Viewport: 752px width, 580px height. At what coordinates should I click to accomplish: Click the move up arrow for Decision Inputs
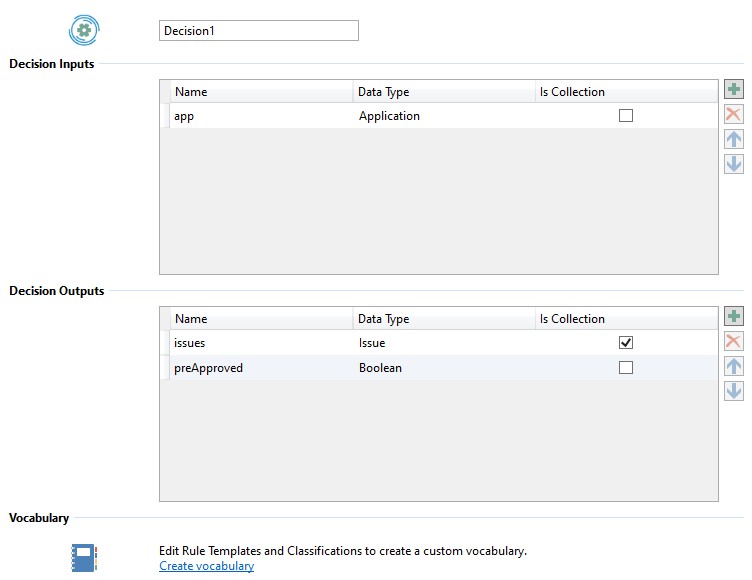[x=734, y=140]
